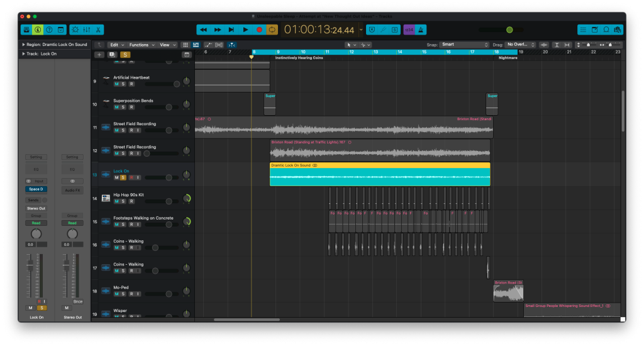Mute the Artificial Heartbeat track
Screen dimensions: 644x346
tap(116, 84)
